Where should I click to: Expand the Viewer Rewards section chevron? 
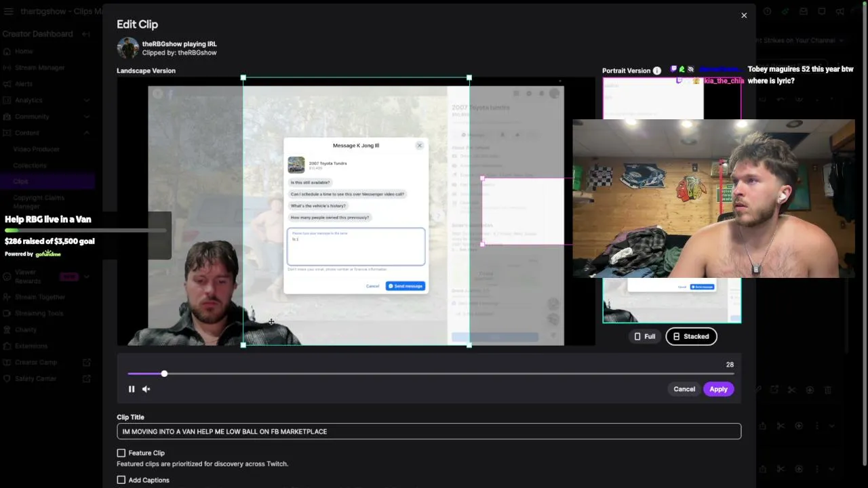[x=86, y=277]
